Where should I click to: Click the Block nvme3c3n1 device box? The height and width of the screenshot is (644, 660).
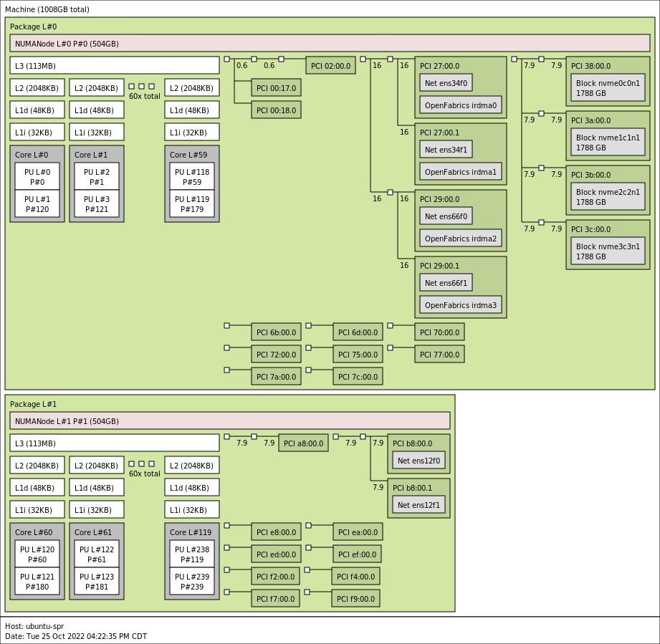coord(608,251)
